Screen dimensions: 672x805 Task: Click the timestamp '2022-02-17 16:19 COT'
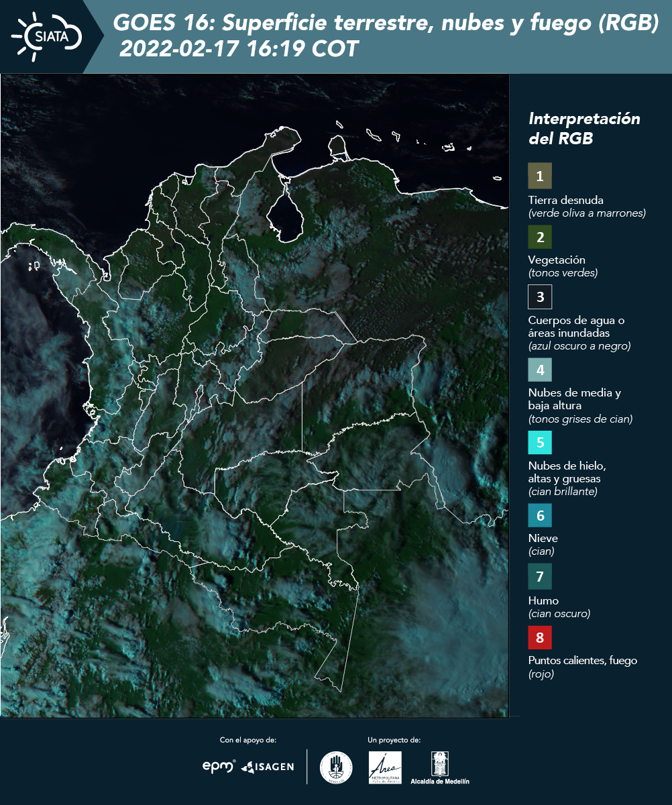click(x=239, y=49)
